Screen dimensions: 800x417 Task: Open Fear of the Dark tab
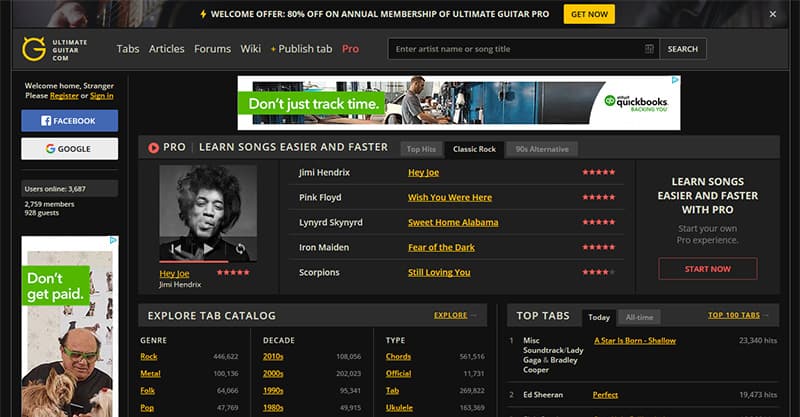click(x=441, y=248)
